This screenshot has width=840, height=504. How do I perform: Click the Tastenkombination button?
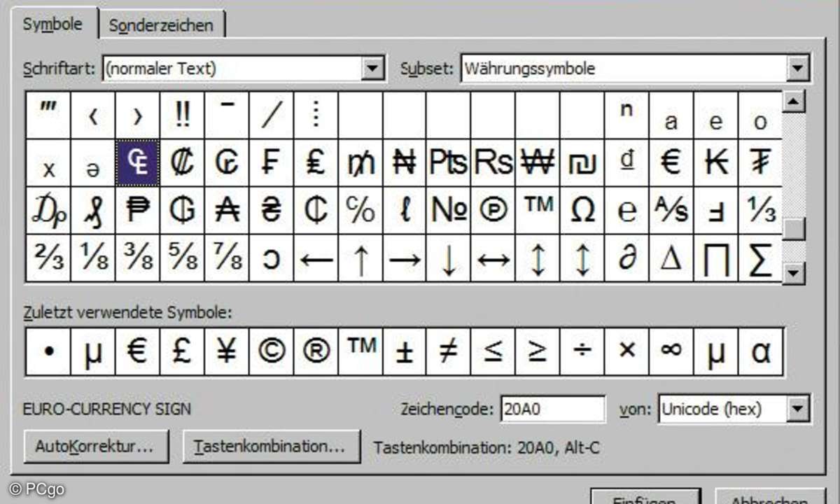272,447
